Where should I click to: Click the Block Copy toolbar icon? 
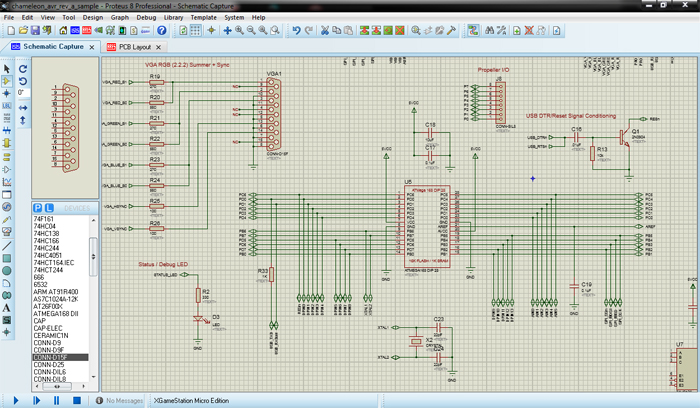coord(364,30)
